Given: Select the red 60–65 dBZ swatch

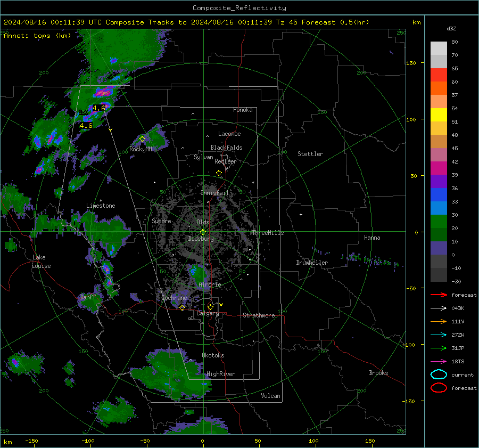Looking at the screenshot, I should point(439,75).
